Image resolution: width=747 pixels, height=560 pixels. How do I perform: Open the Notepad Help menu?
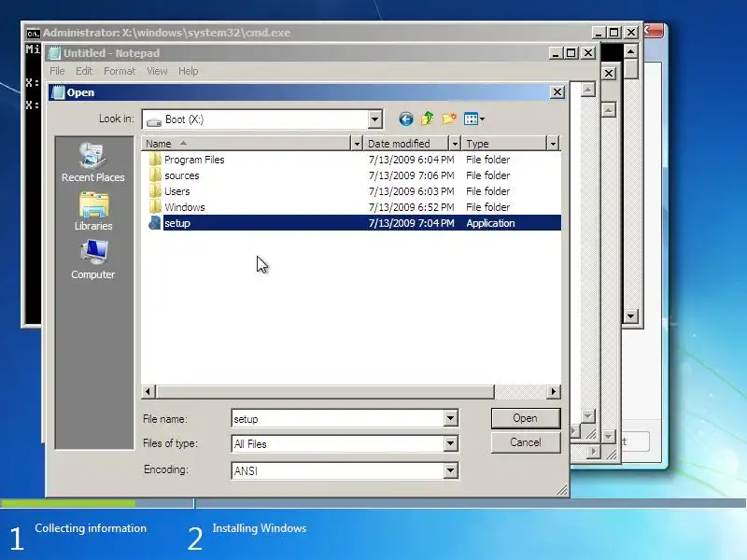(189, 71)
